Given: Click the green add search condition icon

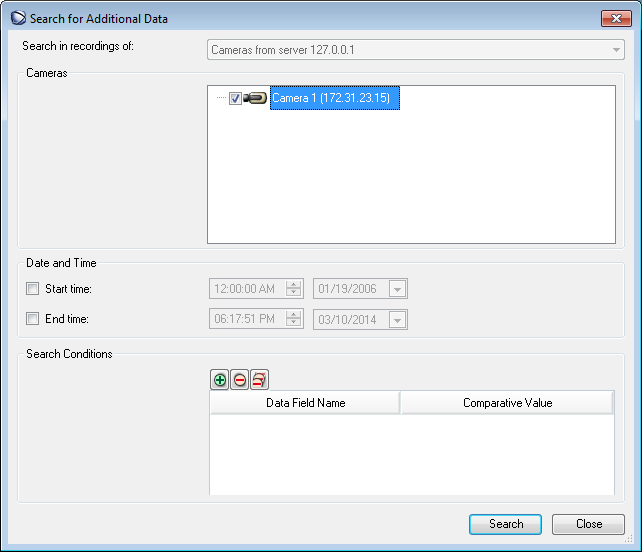Looking at the screenshot, I should [219, 380].
